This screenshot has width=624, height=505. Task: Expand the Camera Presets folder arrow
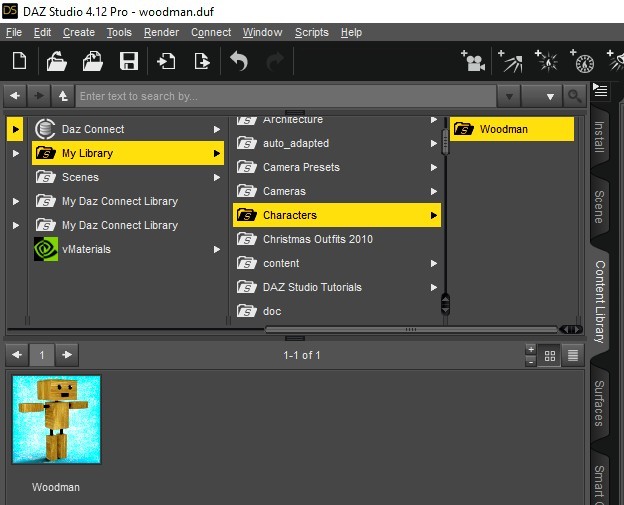[x=434, y=168]
